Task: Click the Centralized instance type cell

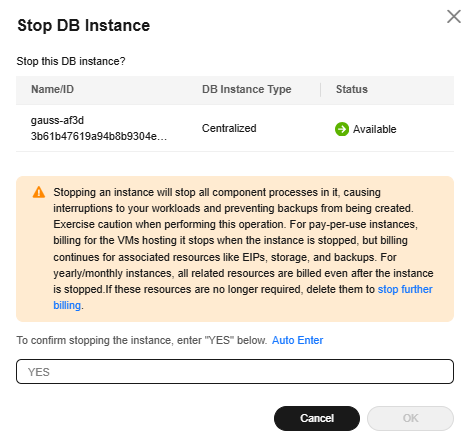Action: [x=229, y=128]
